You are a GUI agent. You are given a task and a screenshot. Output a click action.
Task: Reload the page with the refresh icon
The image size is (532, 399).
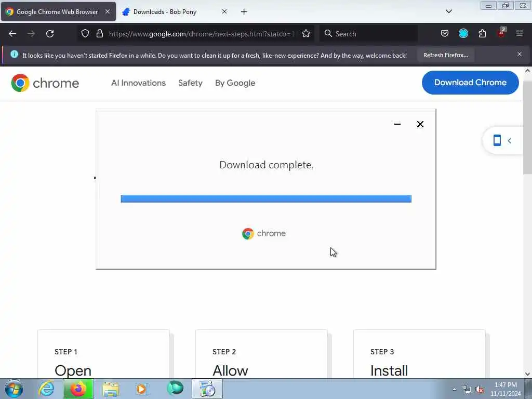tap(50, 34)
